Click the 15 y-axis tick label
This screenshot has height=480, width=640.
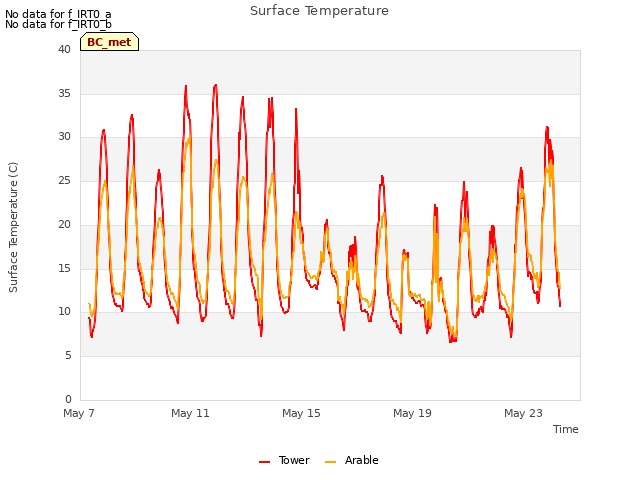click(x=64, y=268)
